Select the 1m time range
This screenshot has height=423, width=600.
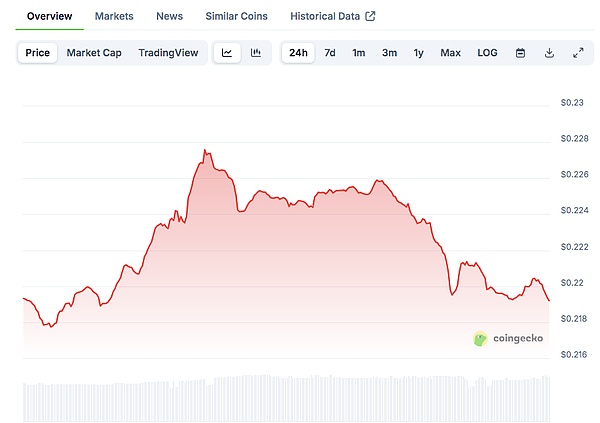tap(358, 52)
